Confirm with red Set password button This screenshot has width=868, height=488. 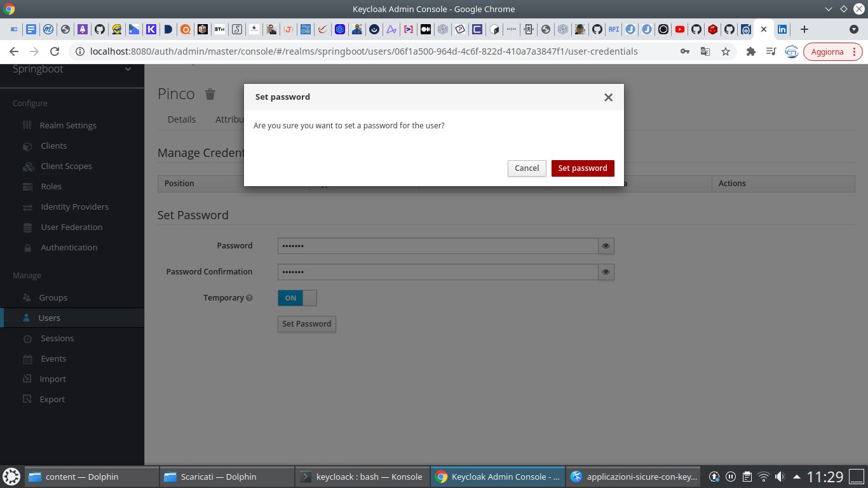[583, 168]
